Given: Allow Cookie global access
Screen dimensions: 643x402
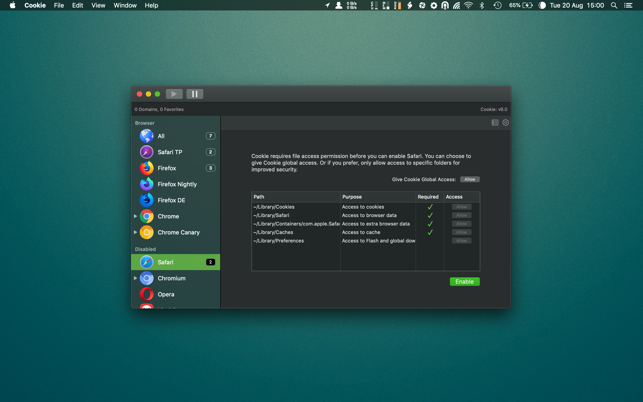Looking at the screenshot, I should click(x=470, y=179).
